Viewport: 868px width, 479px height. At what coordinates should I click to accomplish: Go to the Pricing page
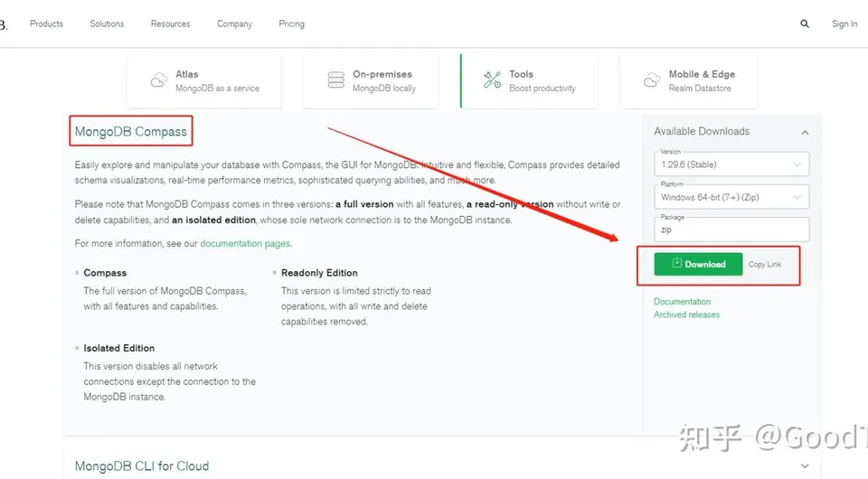click(x=292, y=23)
